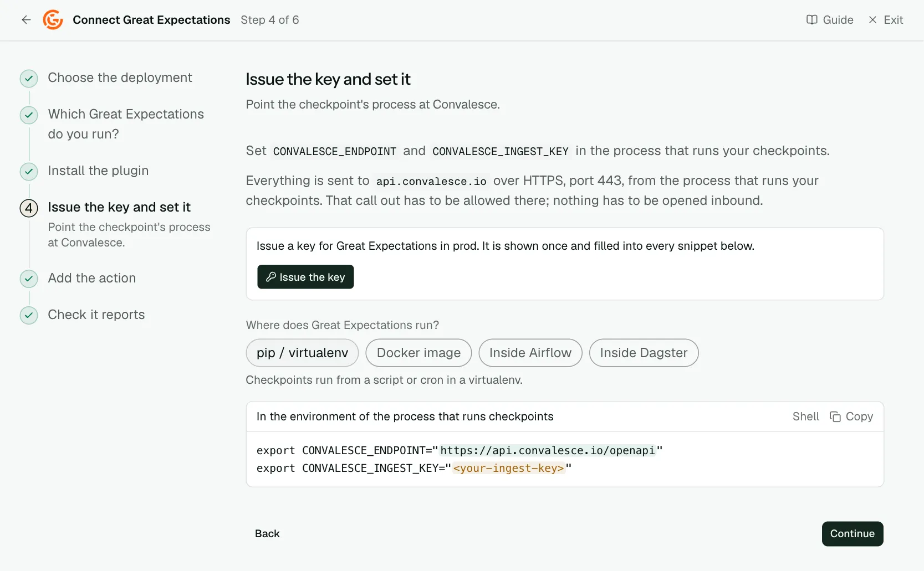Open Issue the key and set it step
The image size is (924, 571).
click(119, 207)
